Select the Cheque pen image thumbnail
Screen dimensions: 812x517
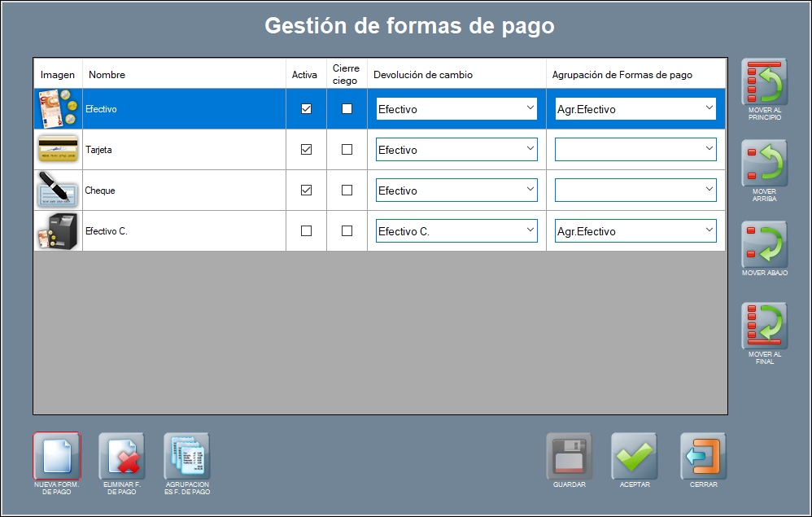(x=58, y=191)
